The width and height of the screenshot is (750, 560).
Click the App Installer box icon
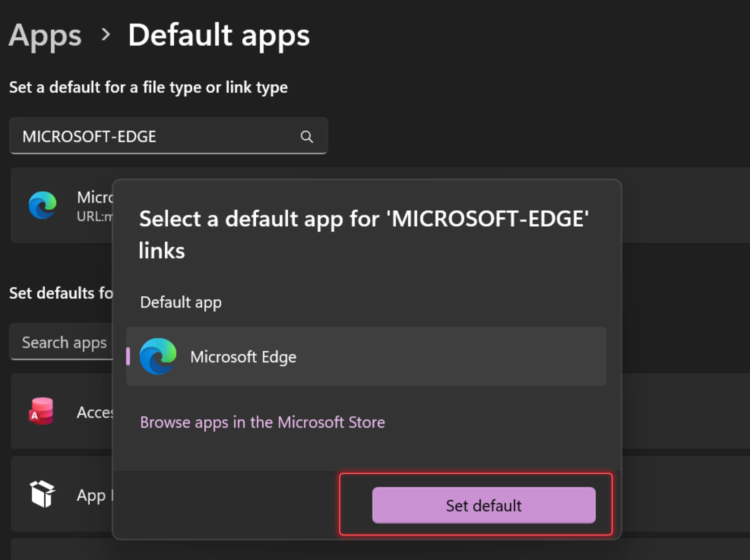tap(42, 494)
